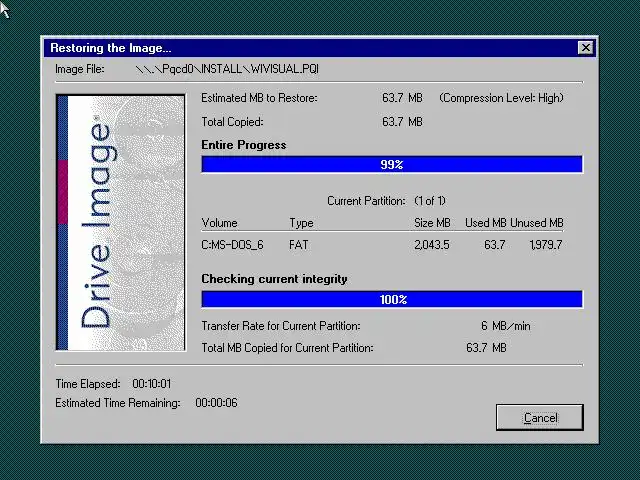Screen dimensions: 640x480
Task: Click the 00:00:06 remaining time value
Action: [216, 403]
